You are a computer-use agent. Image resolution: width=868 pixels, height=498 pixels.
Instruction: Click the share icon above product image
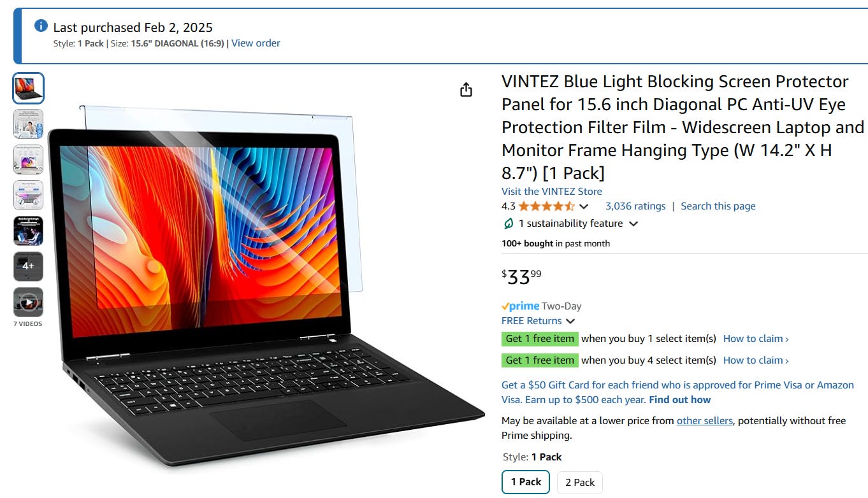pos(466,89)
